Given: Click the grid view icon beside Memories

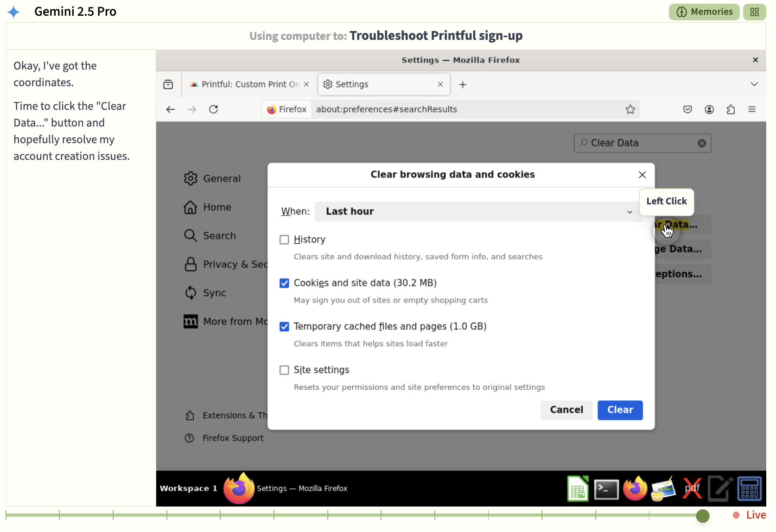Looking at the screenshot, I should coord(754,12).
